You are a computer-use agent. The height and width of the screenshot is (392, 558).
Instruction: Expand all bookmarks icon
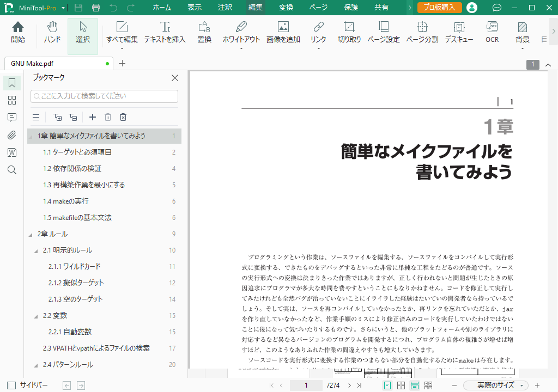[x=58, y=117]
